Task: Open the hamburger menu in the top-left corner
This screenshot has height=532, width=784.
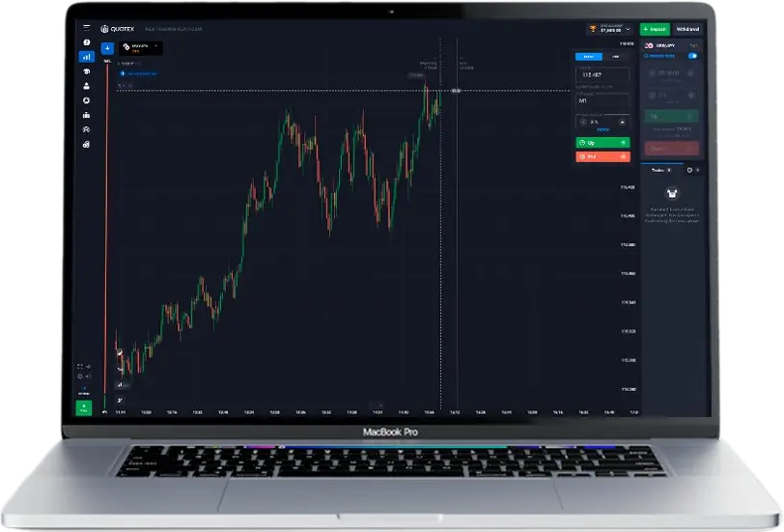Action: pos(87,27)
